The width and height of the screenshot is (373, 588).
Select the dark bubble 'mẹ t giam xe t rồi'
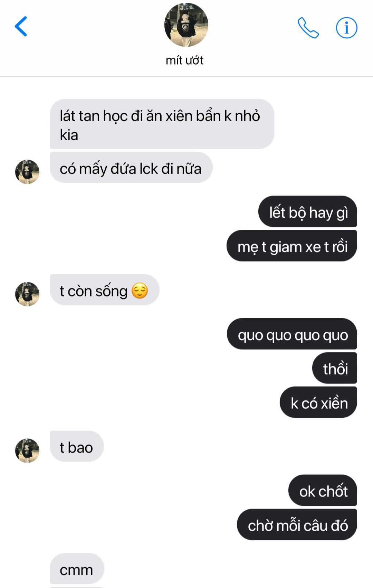(292, 246)
